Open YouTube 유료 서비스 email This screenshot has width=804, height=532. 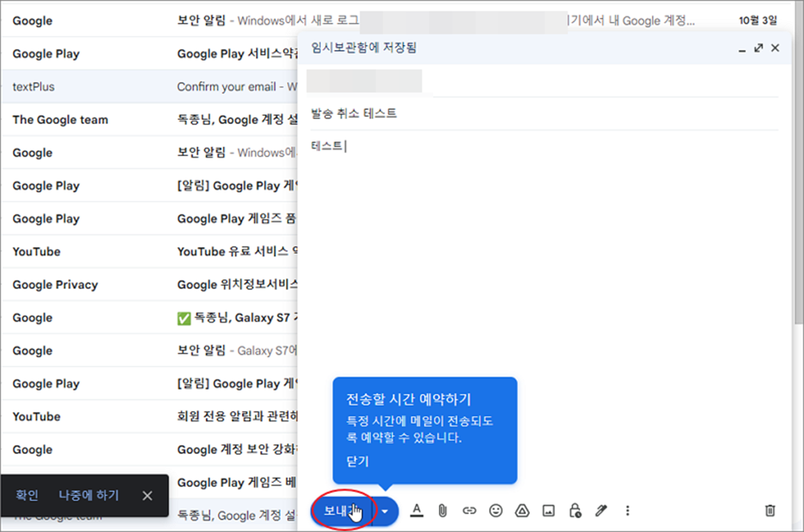(x=149, y=252)
